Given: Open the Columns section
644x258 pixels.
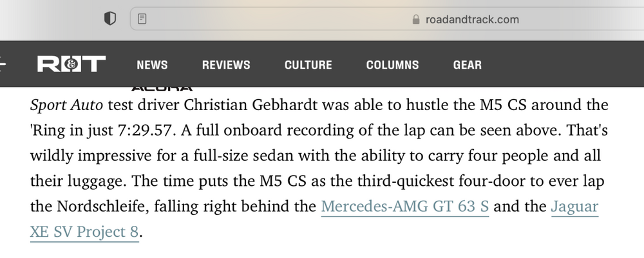Looking at the screenshot, I should click(392, 65).
